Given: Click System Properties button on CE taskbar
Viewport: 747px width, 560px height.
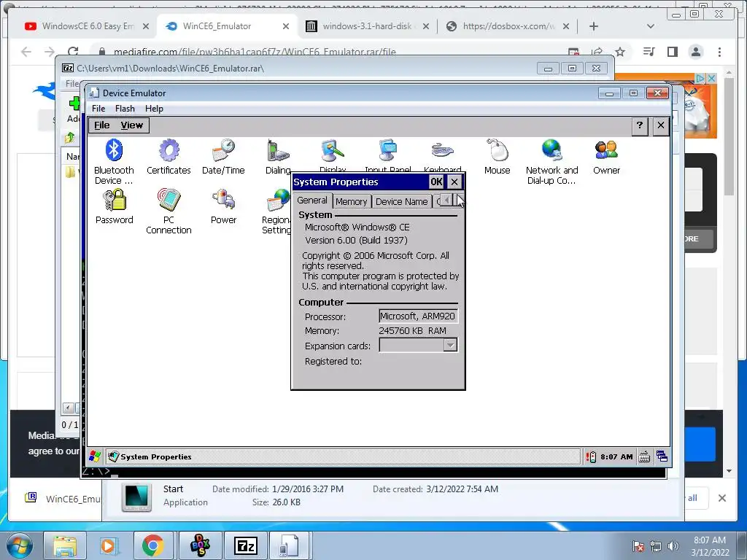Looking at the screenshot, I should [x=341, y=456].
